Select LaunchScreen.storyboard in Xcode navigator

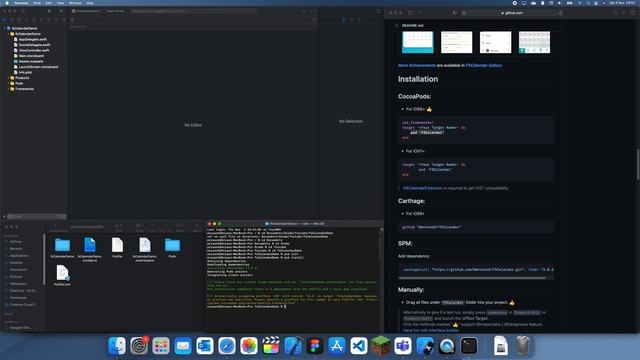coord(38,67)
